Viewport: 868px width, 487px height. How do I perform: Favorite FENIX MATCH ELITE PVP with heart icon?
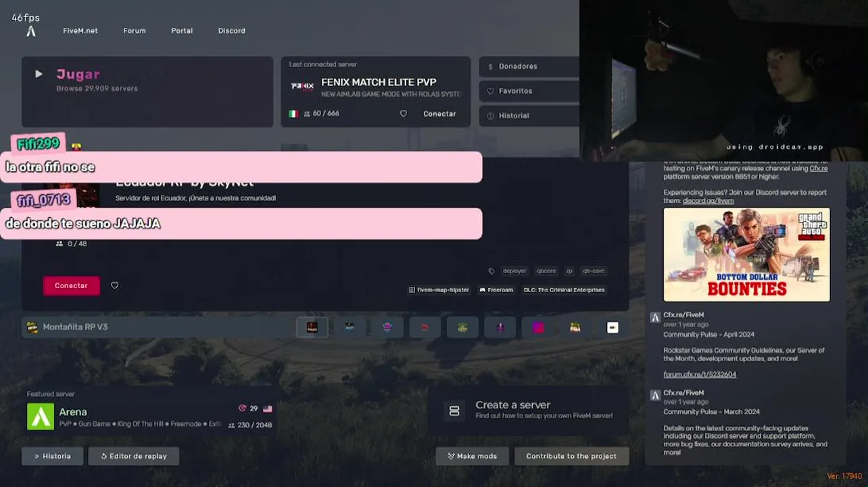coord(404,114)
